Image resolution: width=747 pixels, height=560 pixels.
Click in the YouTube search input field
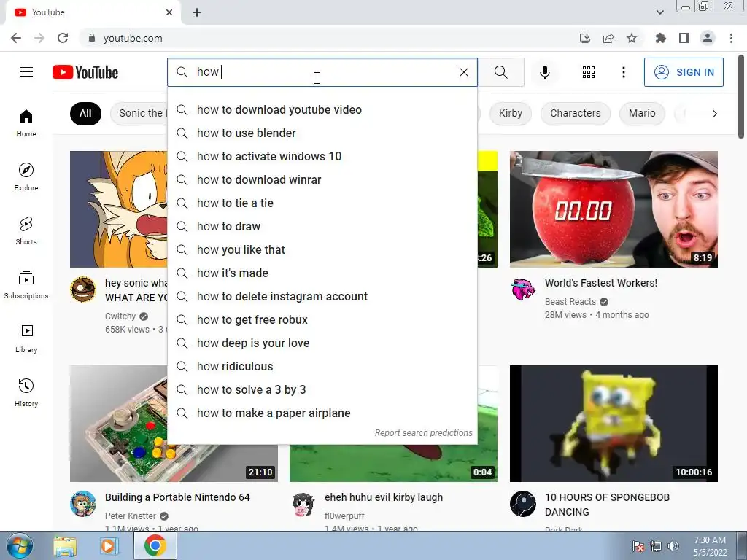[x=324, y=72]
